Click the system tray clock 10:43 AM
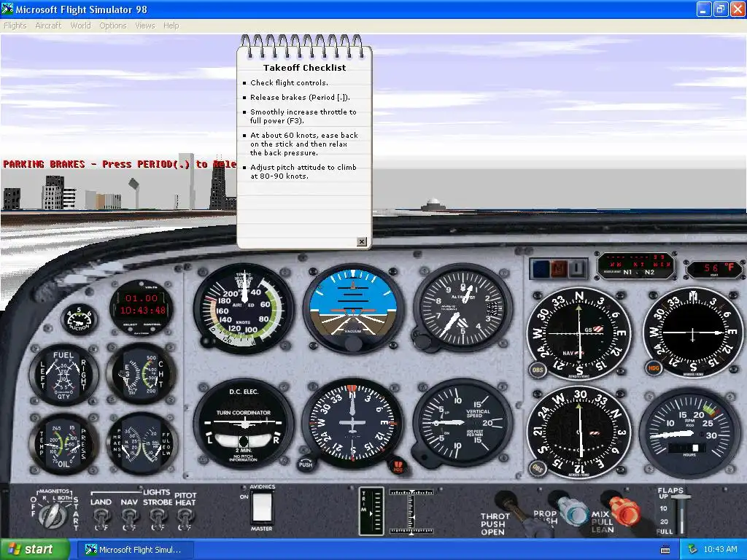The image size is (747, 560). (x=720, y=550)
